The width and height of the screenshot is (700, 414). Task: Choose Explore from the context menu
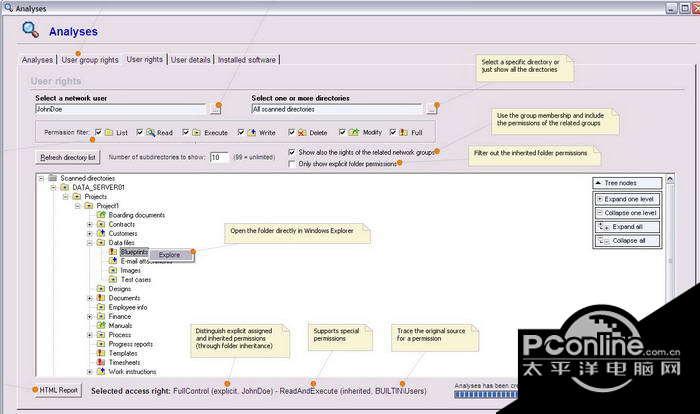click(x=171, y=255)
